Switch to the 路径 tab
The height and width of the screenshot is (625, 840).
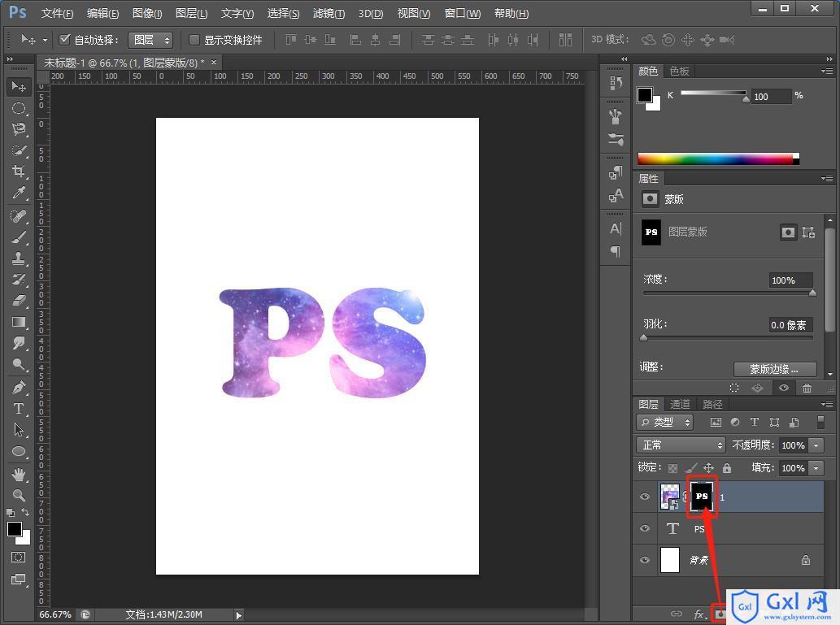[x=712, y=405]
